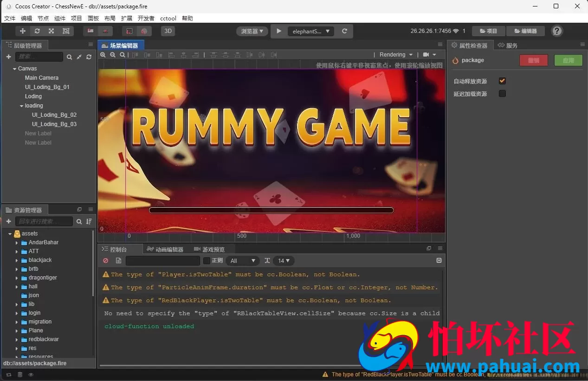Open the scene camera options dropdown
Image resolution: width=588 pixels, height=381 pixels.
pos(429,55)
